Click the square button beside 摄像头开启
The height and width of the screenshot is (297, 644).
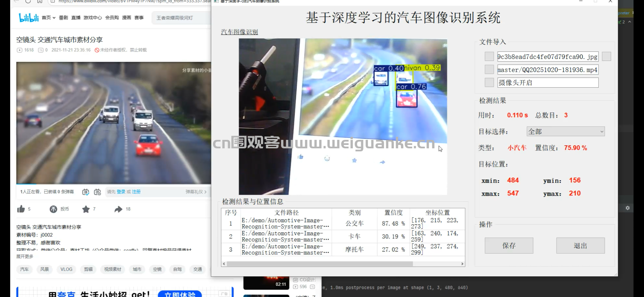(x=489, y=82)
